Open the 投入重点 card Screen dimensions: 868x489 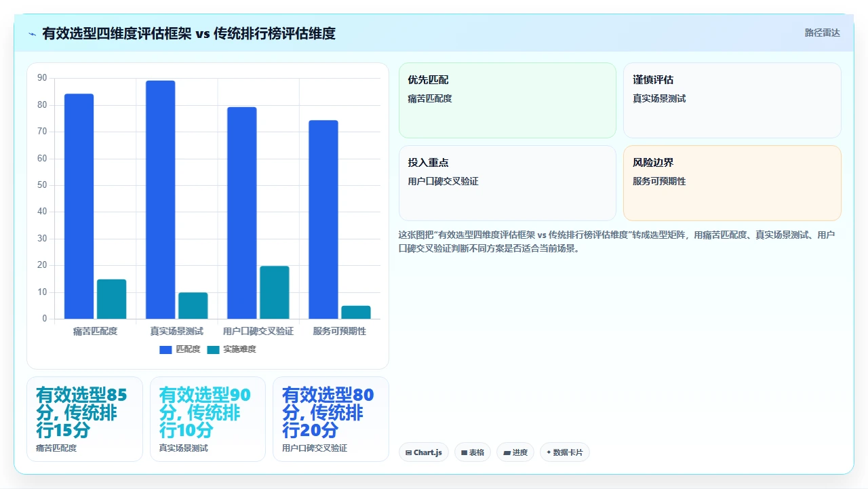point(507,183)
